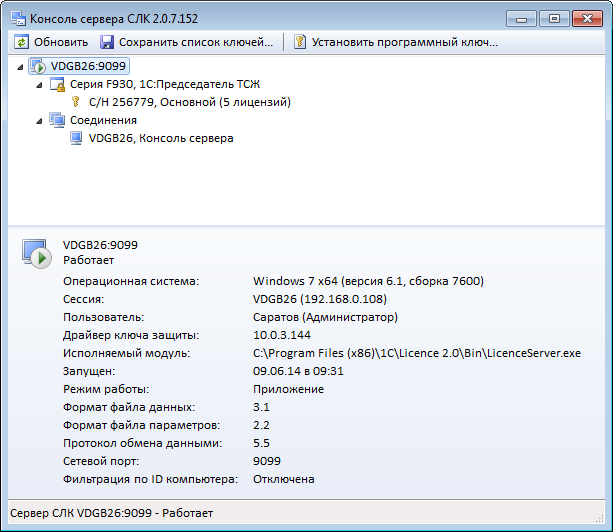Click the large running server icon in details pane

point(37,254)
